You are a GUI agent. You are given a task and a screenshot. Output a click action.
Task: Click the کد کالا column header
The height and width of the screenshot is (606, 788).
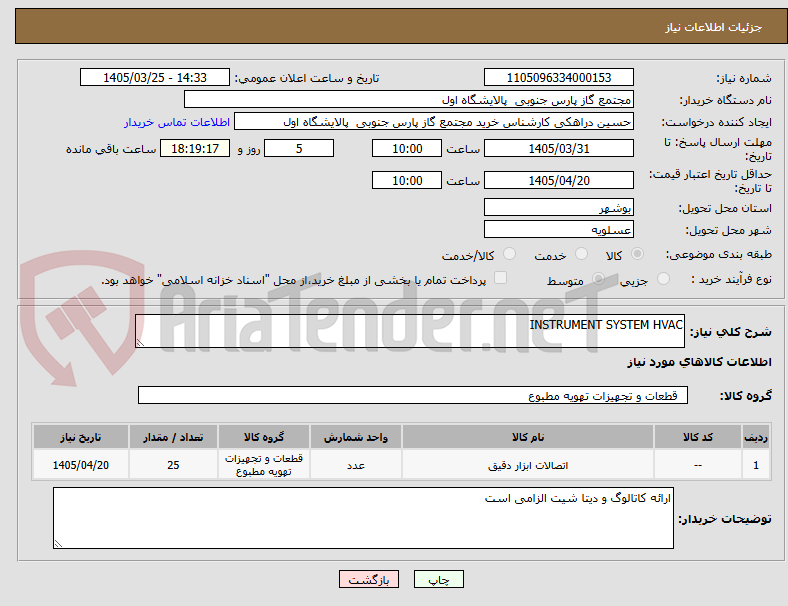(698, 437)
